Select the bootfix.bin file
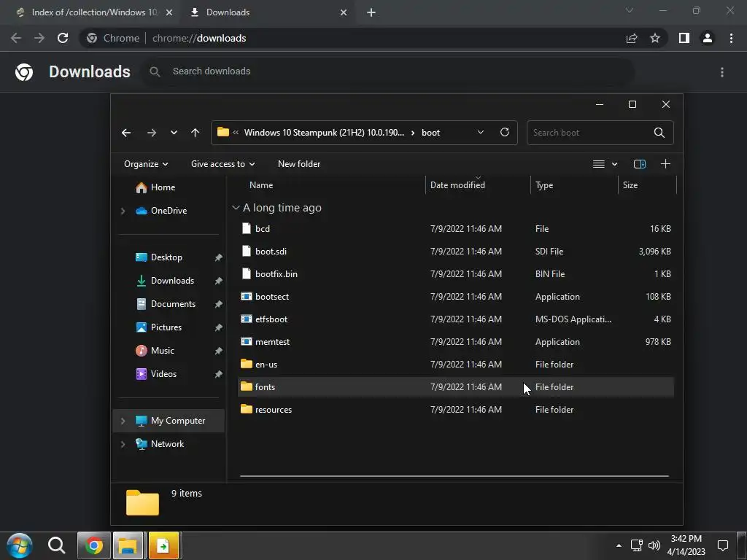The height and width of the screenshot is (560, 747). point(455,274)
